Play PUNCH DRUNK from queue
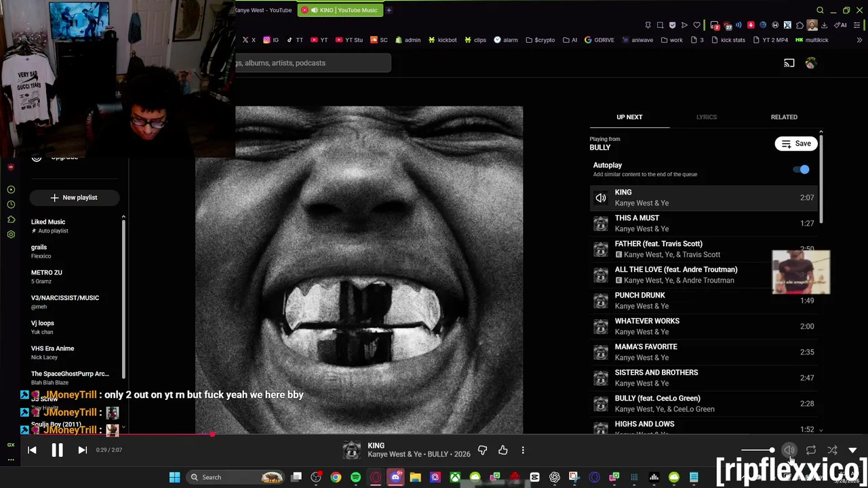Viewport: 868px width, 488px height. tap(704, 300)
